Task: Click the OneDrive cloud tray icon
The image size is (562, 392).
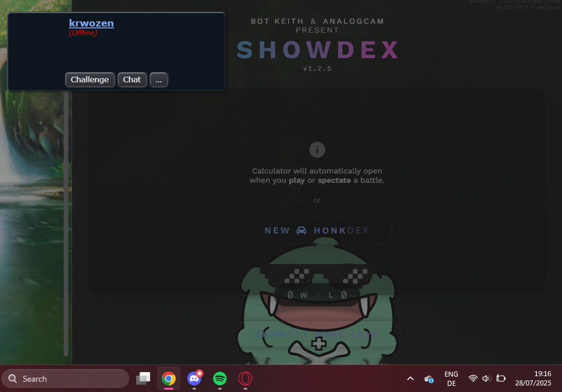Action: click(x=429, y=379)
